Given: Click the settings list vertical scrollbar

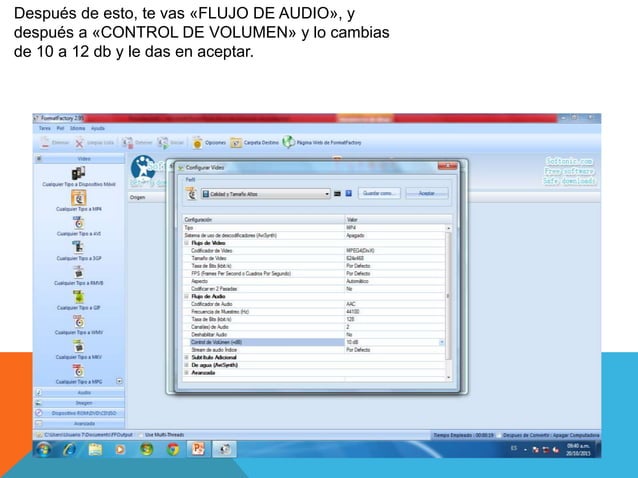Looking at the screenshot, I should pyautogui.click(x=449, y=296).
